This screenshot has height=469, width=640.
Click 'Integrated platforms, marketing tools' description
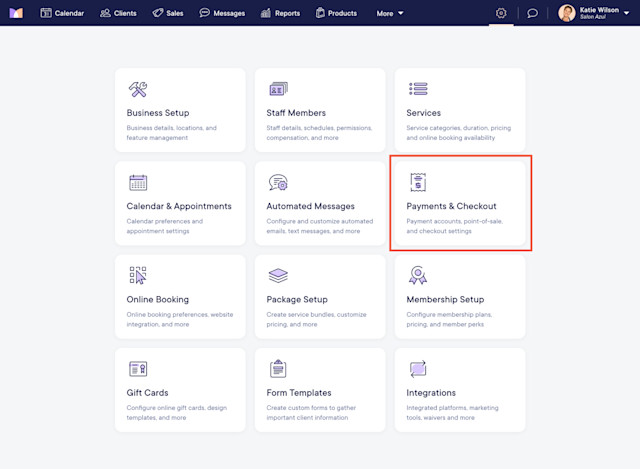click(452, 413)
